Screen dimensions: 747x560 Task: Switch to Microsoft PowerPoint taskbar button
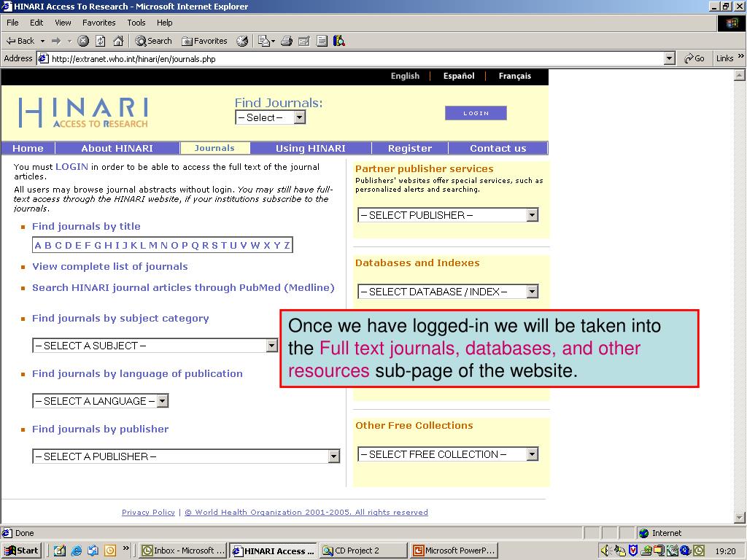pyautogui.click(x=454, y=551)
